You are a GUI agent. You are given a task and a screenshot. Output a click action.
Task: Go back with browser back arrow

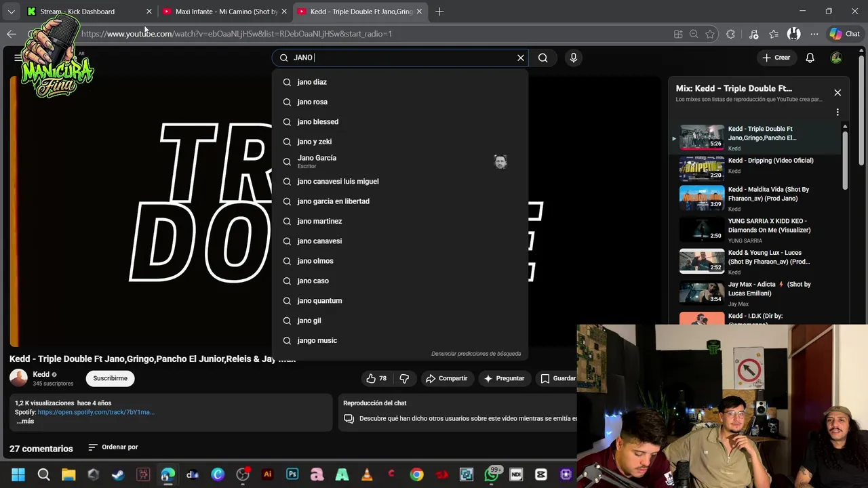tap(12, 34)
